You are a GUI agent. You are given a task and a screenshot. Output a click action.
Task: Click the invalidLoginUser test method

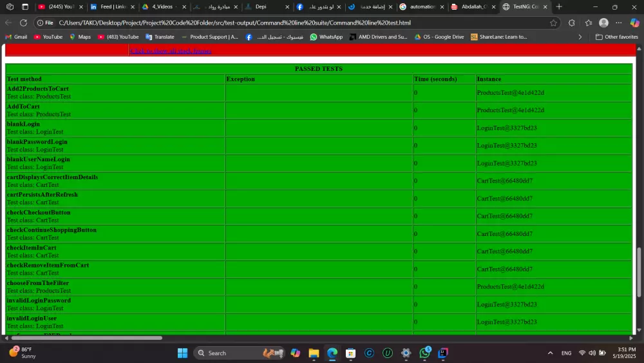coord(32,319)
